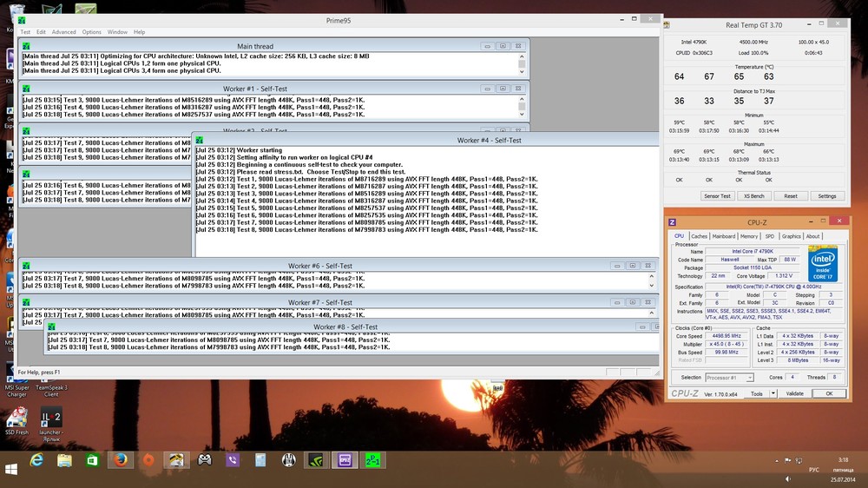This screenshot has width=868, height=488.
Task: Expand the Processor #1 selection dropdown
Action: [729, 378]
